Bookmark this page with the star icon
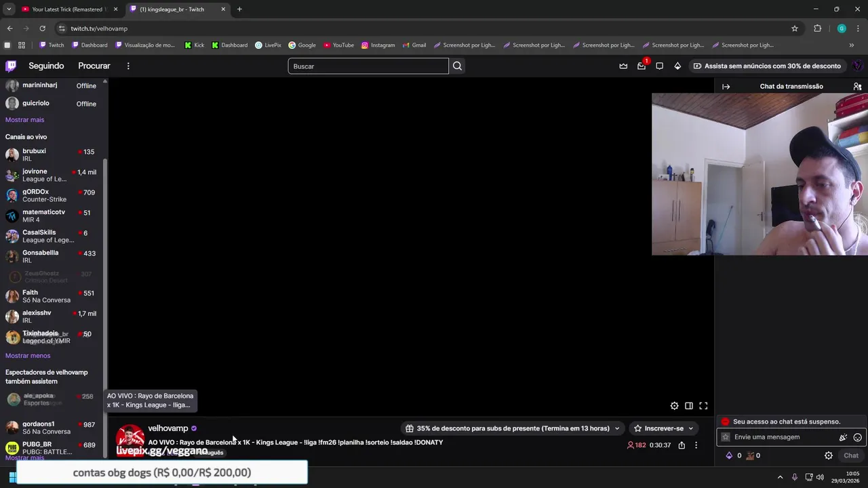 (x=795, y=28)
